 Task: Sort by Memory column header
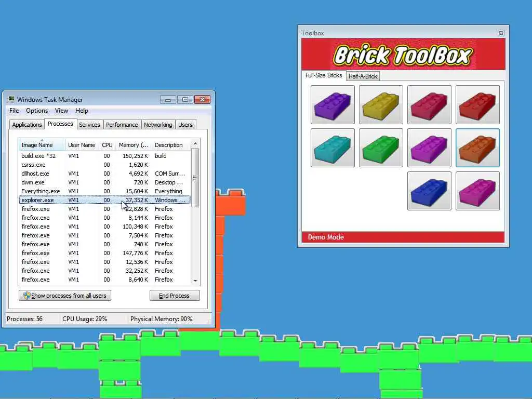coord(134,145)
